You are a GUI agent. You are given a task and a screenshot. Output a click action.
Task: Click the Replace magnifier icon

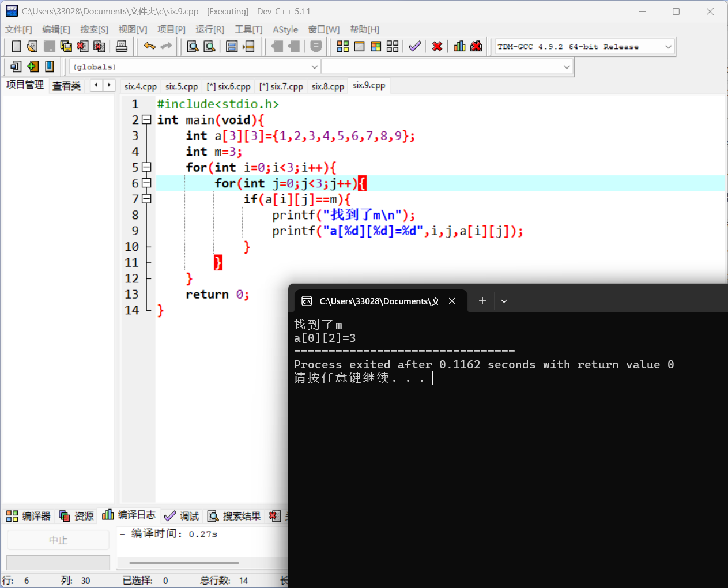209,46
